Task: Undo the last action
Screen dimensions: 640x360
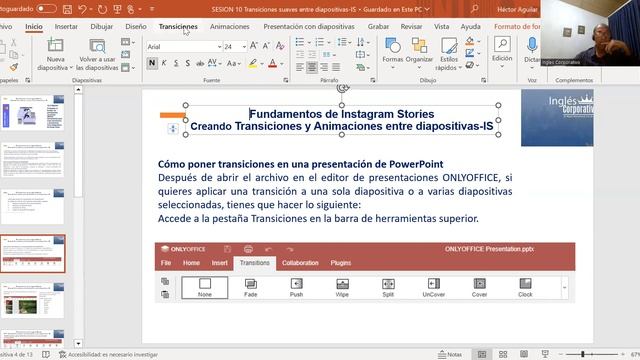Action: [82, 9]
